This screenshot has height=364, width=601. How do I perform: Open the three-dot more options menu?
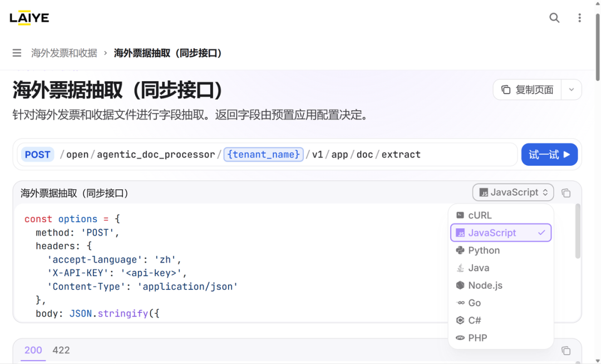click(x=579, y=18)
